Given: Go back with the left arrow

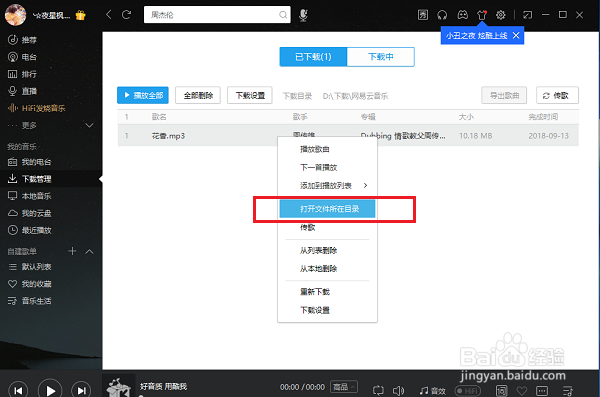Looking at the screenshot, I should coord(109,15).
